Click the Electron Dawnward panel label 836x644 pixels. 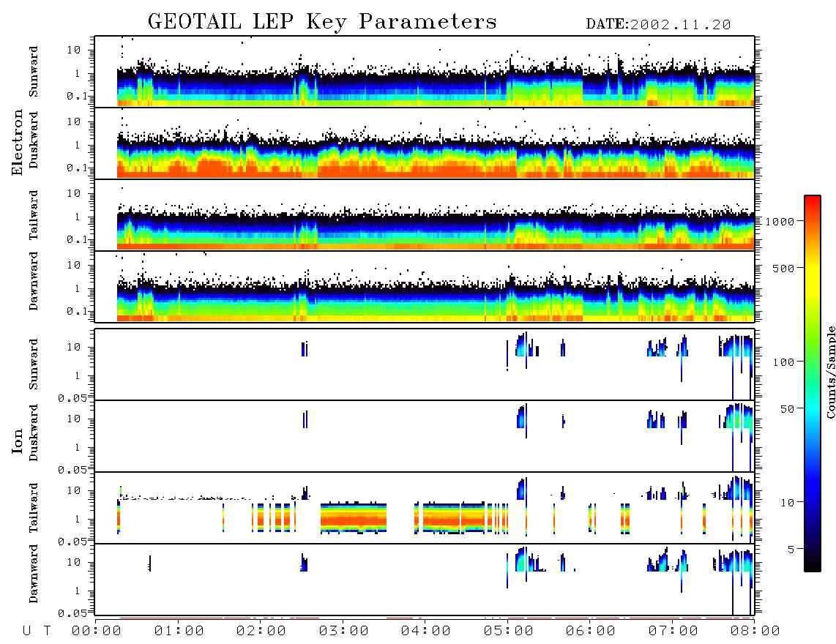coord(33,281)
